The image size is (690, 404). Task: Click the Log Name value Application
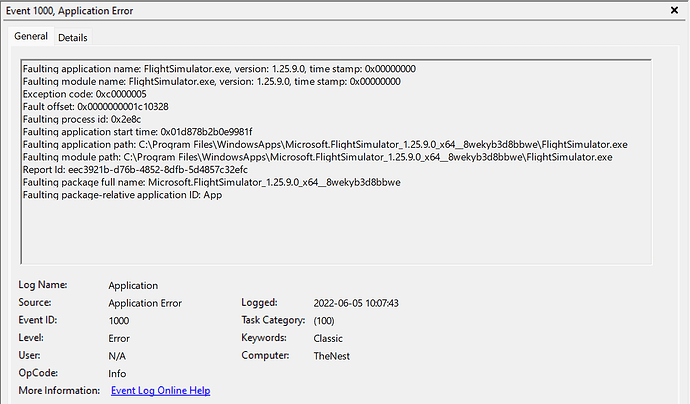point(133,286)
